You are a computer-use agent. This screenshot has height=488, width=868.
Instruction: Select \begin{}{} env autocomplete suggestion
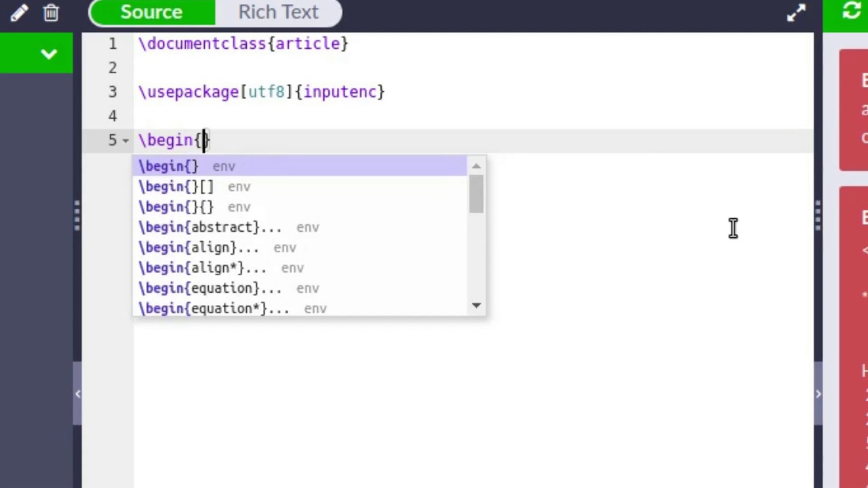300,207
